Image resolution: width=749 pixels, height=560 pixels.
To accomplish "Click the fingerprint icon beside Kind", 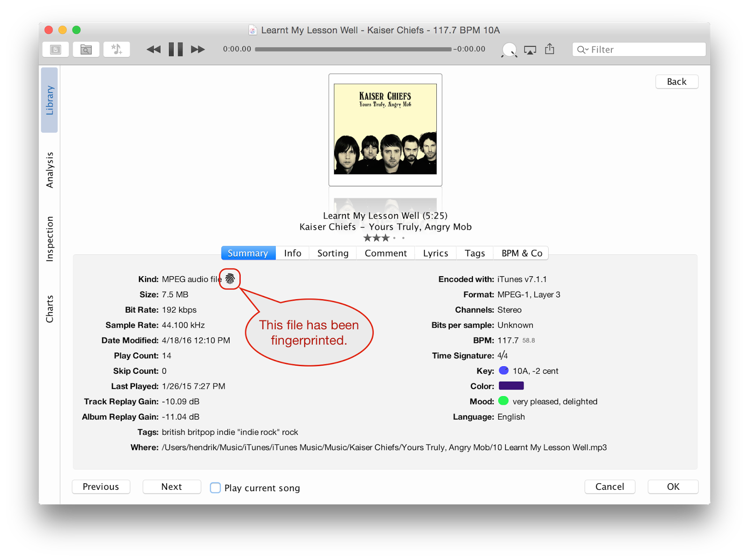I will point(230,279).
